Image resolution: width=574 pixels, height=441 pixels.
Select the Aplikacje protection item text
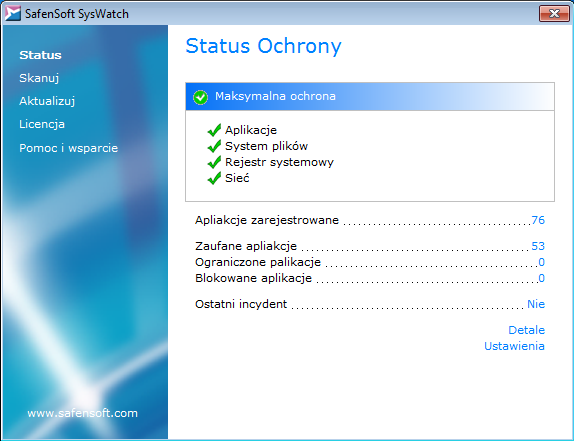pos(251,130)
